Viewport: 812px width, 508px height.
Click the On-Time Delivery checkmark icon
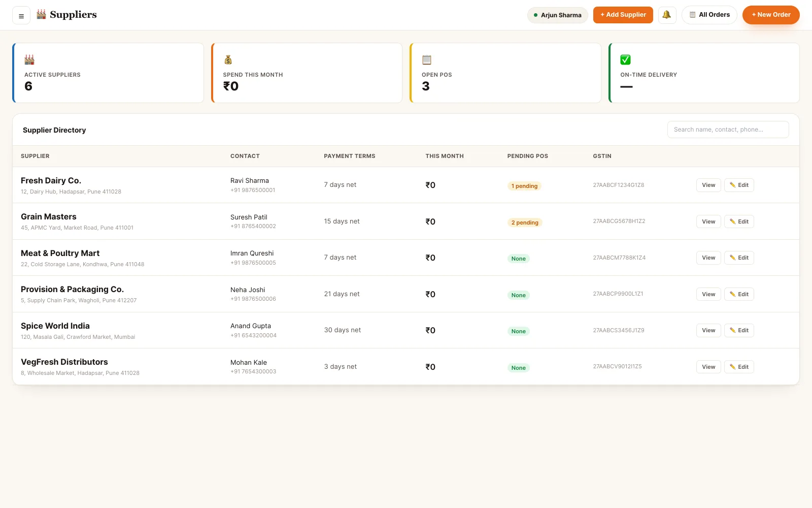625,59
